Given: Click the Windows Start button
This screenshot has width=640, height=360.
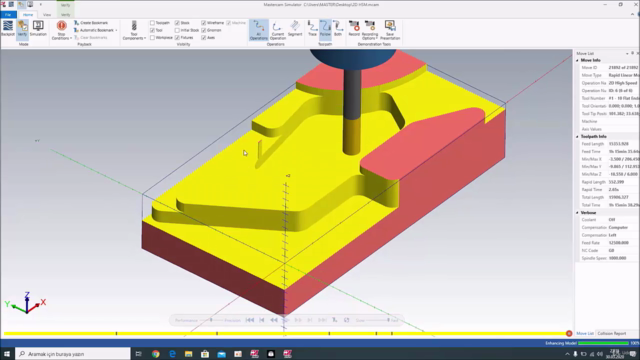Looking at the screenshot, I should [7, 354].
